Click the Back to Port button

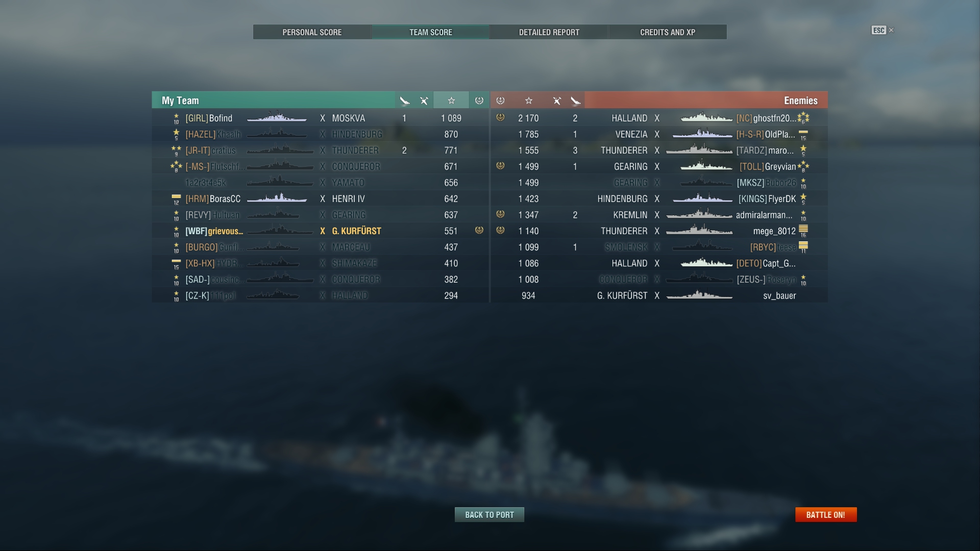click(x=489, y=515)
